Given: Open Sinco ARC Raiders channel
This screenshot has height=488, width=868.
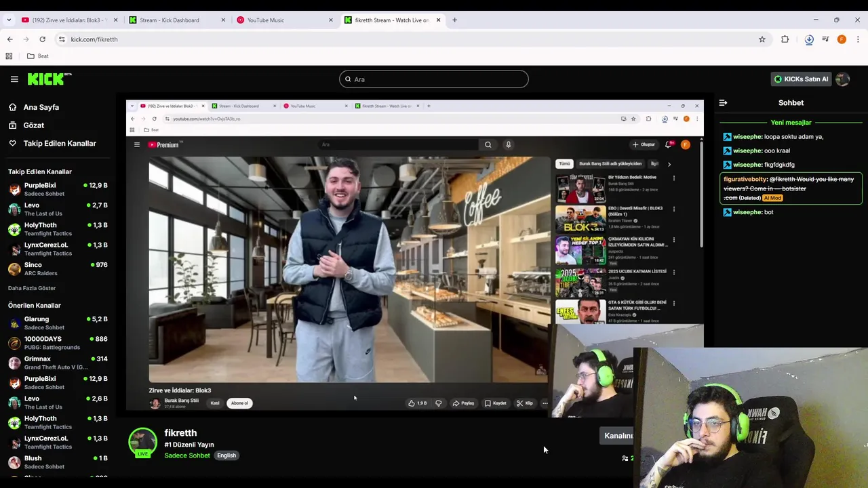Looking at the screenshot, I should point(57,268).
